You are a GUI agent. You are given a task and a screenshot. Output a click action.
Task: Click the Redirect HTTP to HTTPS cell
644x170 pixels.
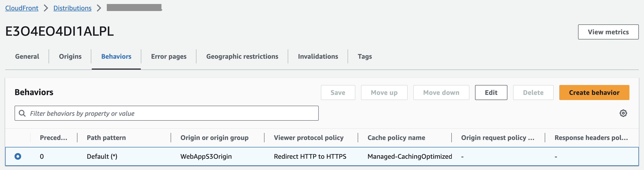tap(310, 157)
